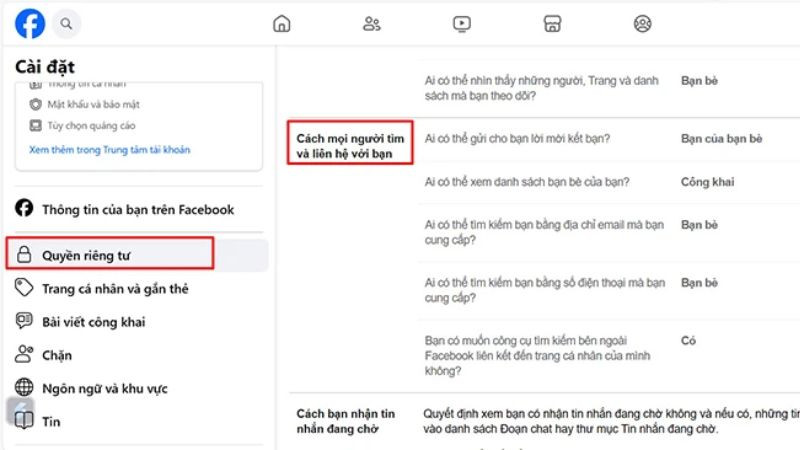Go to the Home feed icon
Viewport: 800px width, 450px height.
(x=282, y=23)
